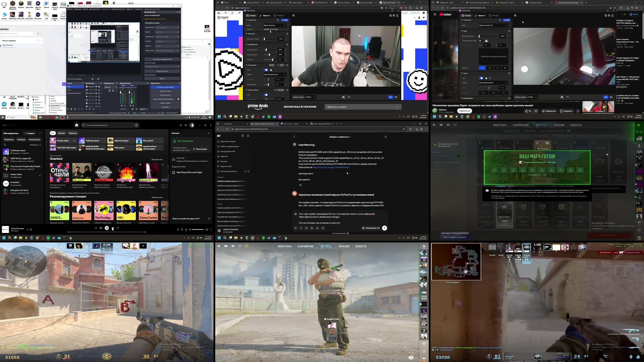Copy the UserWarning message in AI chat

[x=300, y=185]
